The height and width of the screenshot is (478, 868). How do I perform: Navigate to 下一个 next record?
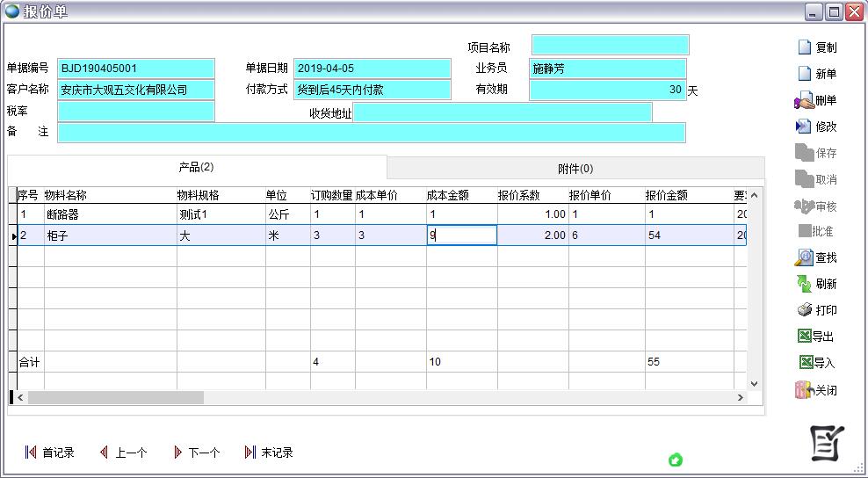tap(196, 453)
